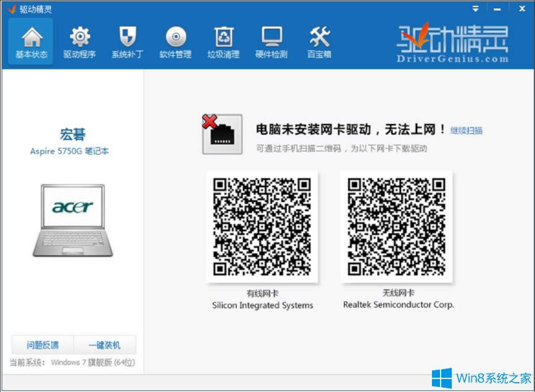Open the 驱动程序 driver management panel
Screen dimensions: 535x392
79,42
